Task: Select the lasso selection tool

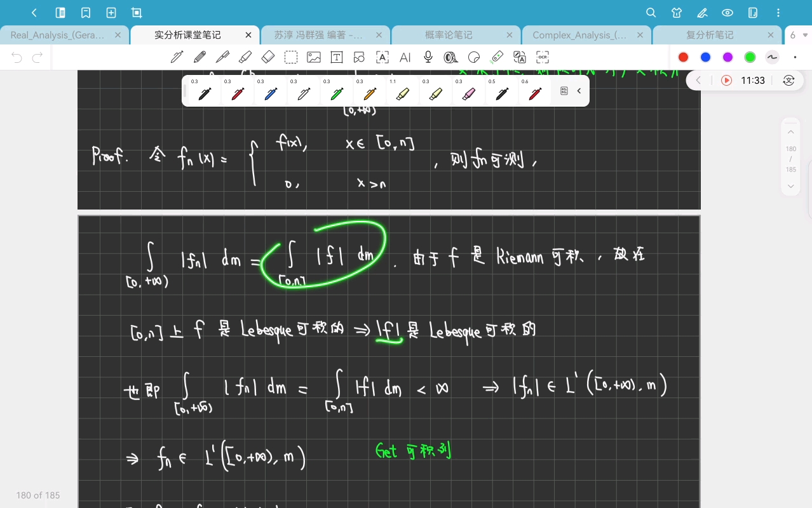Action: (291, 57)
